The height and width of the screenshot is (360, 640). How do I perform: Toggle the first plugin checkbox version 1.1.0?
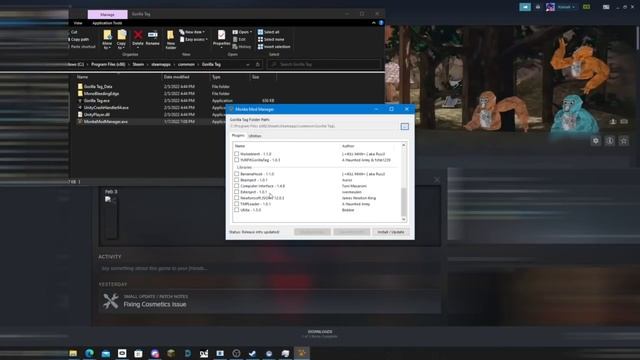tap(236, 154)
